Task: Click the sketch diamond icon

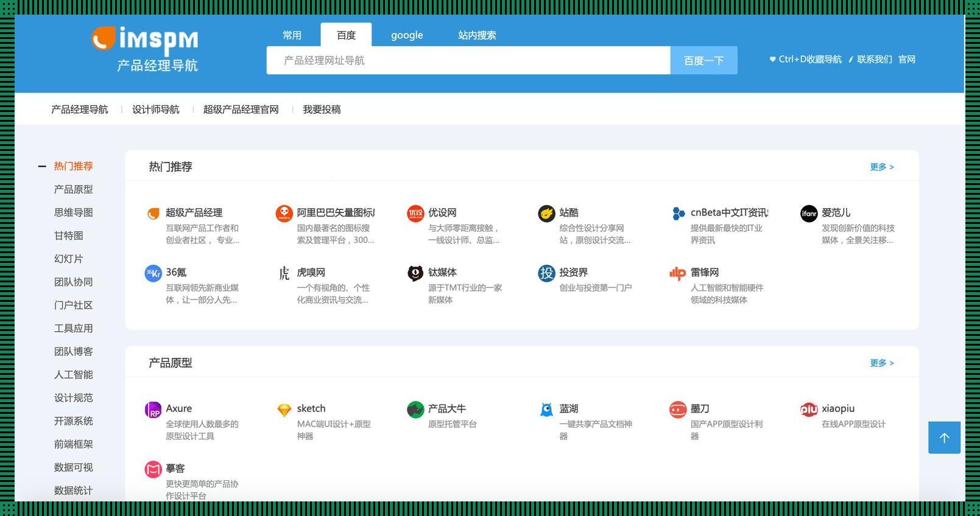Action: 284,410
